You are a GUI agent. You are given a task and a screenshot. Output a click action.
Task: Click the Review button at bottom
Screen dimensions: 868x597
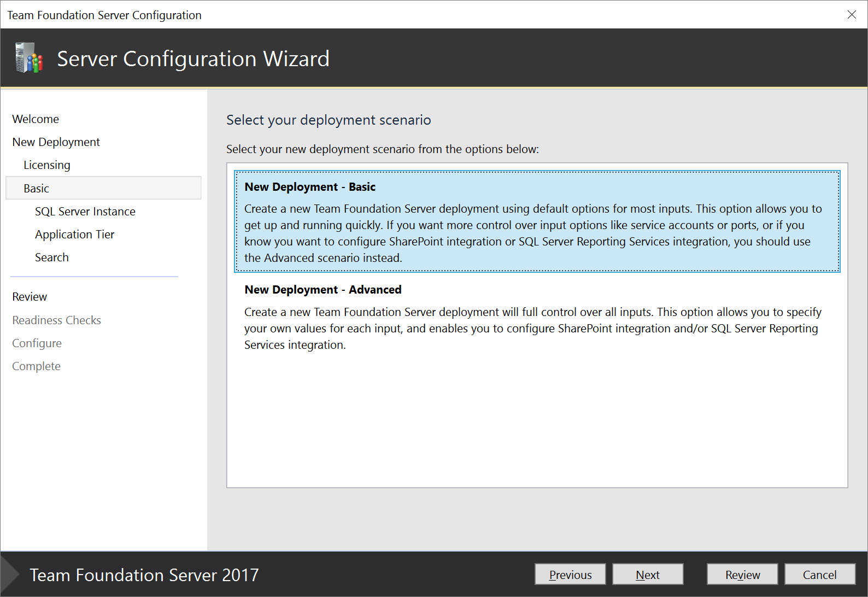[x=742, y=575]
